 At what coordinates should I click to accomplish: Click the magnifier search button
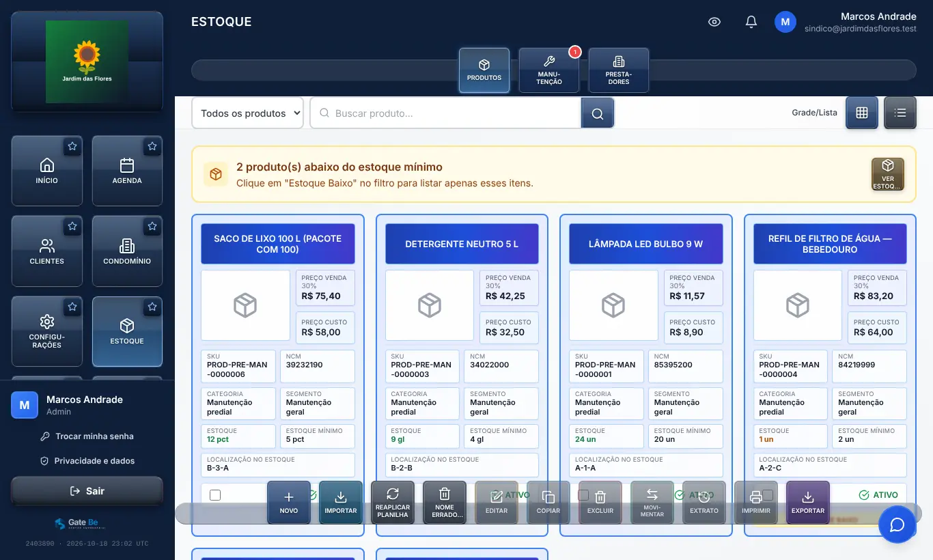click(x=598, y=113)
